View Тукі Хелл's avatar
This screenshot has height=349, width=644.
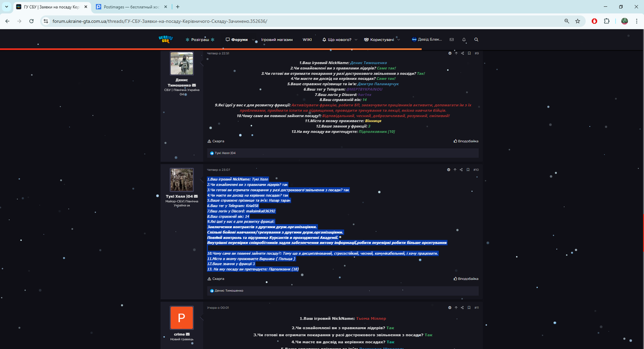coord(182,180)
